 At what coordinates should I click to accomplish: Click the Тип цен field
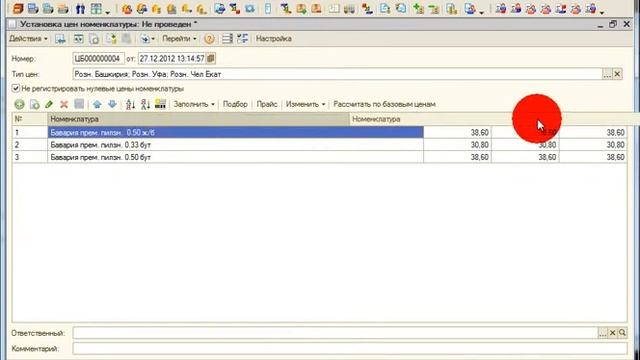pyautogui.click(x=338, y=74)
